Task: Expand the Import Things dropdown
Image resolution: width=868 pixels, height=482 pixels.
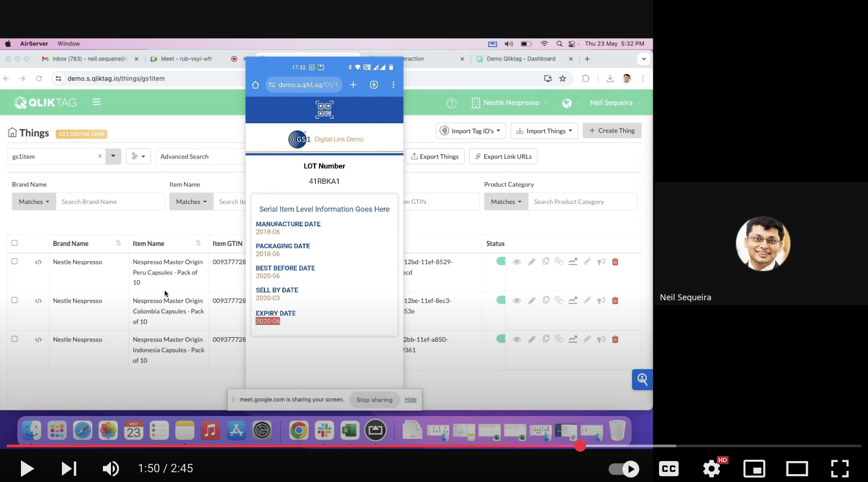Action: click(x=544, y=131)
